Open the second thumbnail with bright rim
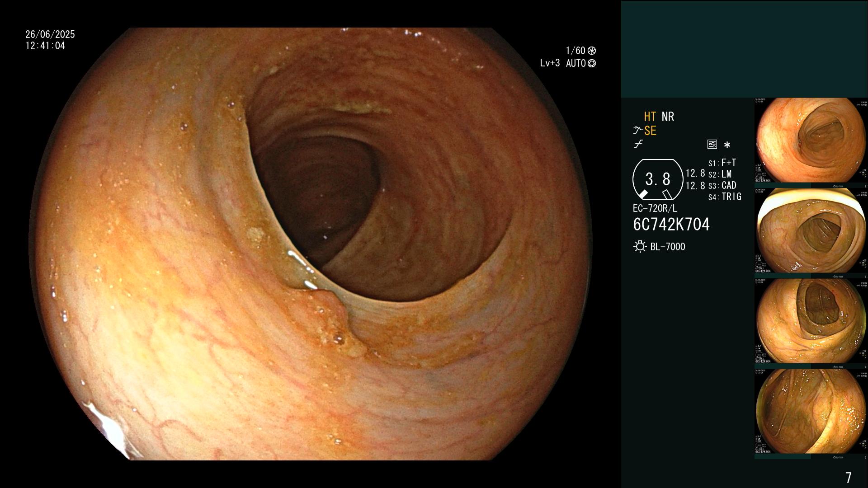868x488 pixels. (x=811, y=230)
